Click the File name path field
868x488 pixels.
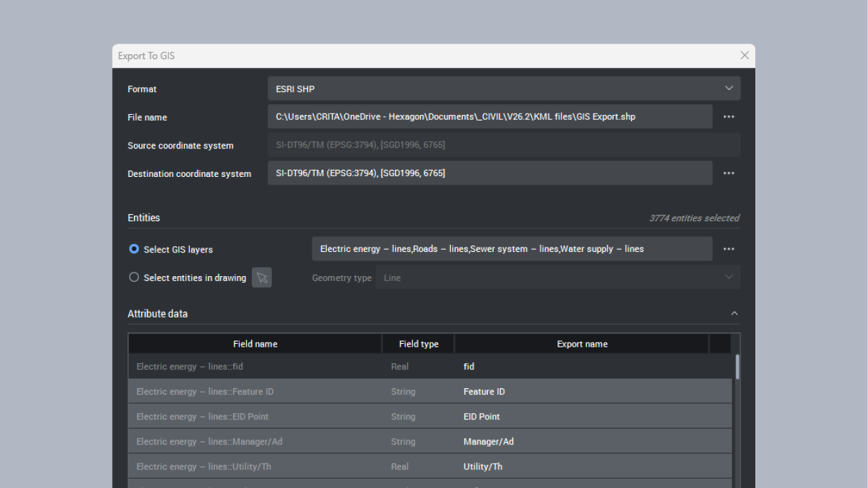click(x=489, y=117)
